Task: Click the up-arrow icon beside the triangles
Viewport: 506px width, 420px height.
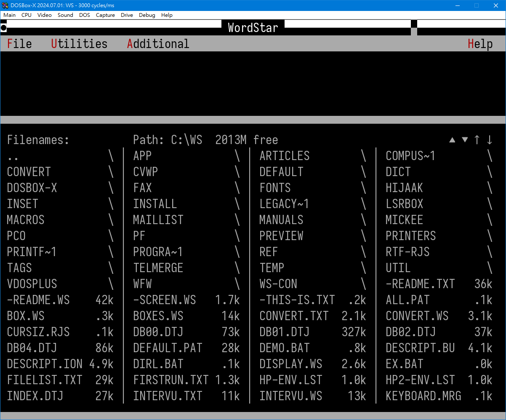Action: pyautogui.click(x=477, y=139)
